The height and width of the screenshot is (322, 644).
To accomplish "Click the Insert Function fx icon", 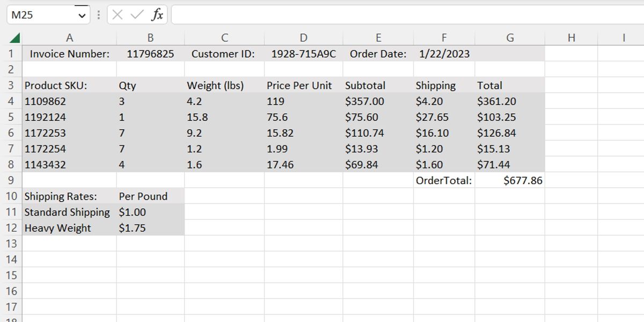I will pyautogui.click(x=157, y=15).
